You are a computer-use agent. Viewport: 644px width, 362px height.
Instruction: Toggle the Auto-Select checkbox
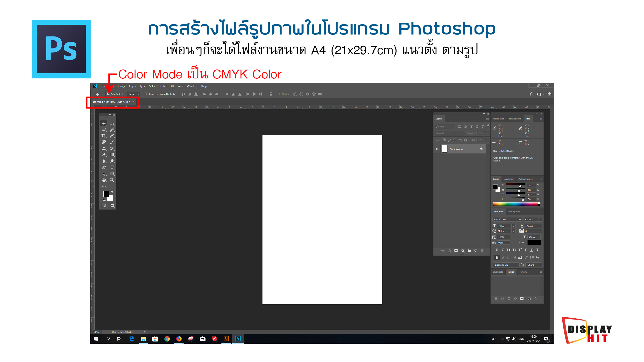pyautogui.click(x=108, y=94)
